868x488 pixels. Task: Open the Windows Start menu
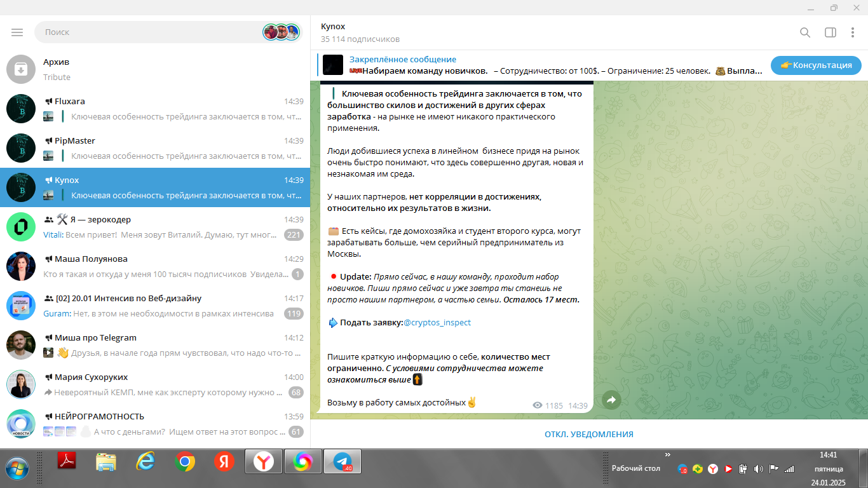click(x=18, y=468)
